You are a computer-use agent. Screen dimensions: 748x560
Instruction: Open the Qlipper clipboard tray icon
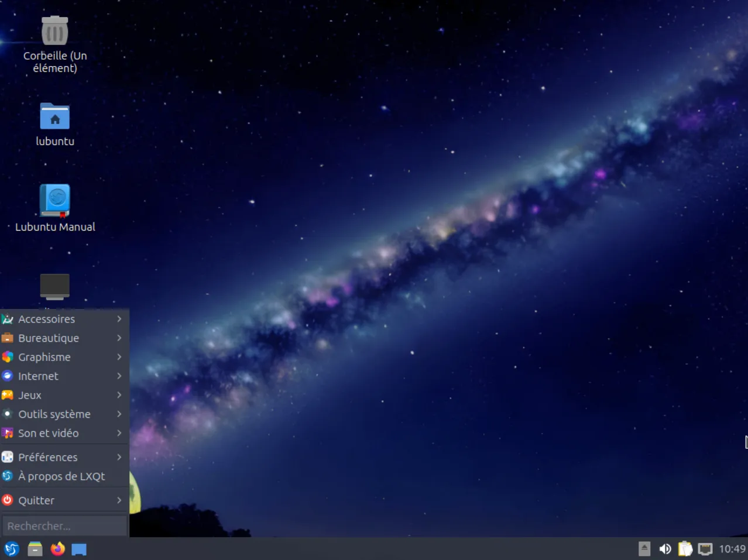[x=685, y=549]
